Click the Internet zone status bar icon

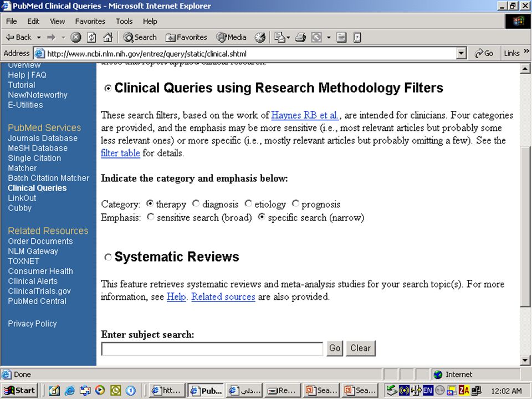pos(438,375)
